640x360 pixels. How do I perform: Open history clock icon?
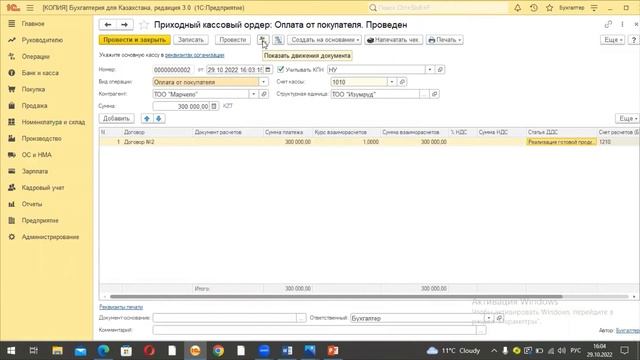click(533, 8)
